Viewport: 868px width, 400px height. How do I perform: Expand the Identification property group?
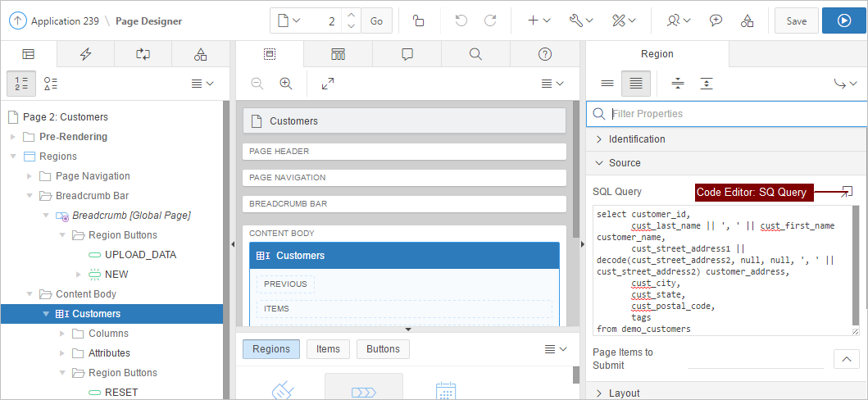pyautogui.click(x=599, y=139)
